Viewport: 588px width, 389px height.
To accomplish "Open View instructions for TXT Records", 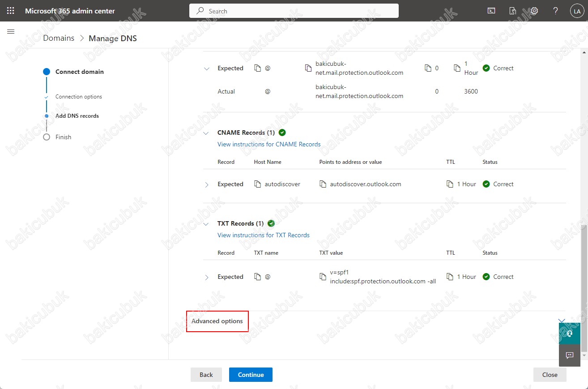I will point(264,235).
